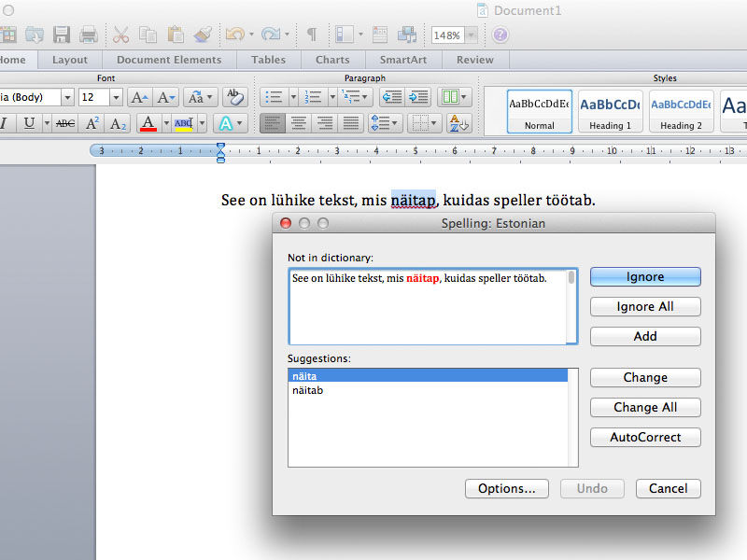The height and width of the screenshot is (560, 747).
Task: Select the Format Painter brush icon
Action: (203, 35)
